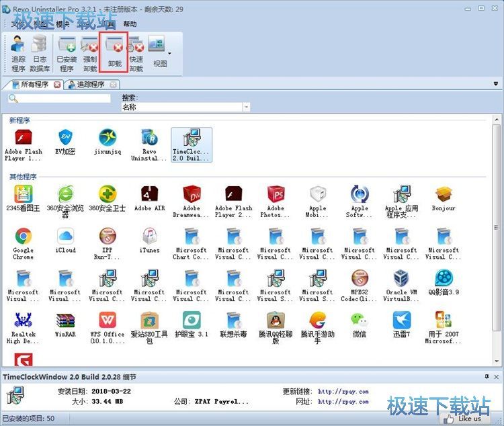Open tab list dropdown at tab bar end
The image size is (504, 426).
coord(496,84)
